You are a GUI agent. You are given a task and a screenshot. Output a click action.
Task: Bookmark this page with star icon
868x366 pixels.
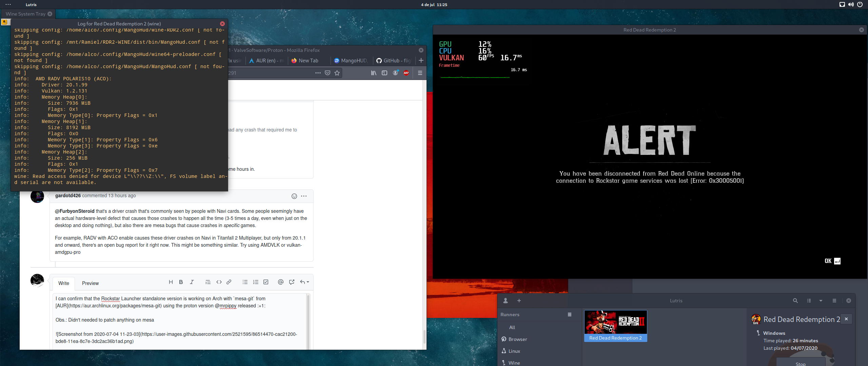337,73
